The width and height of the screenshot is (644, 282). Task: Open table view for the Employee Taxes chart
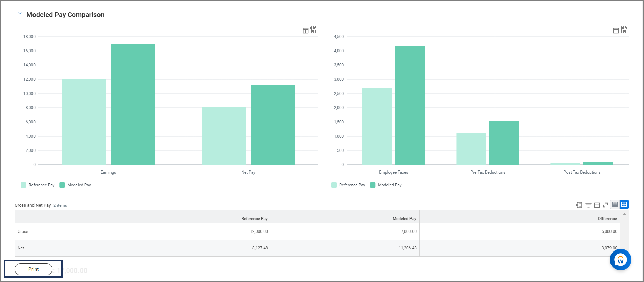coord(616,31)
